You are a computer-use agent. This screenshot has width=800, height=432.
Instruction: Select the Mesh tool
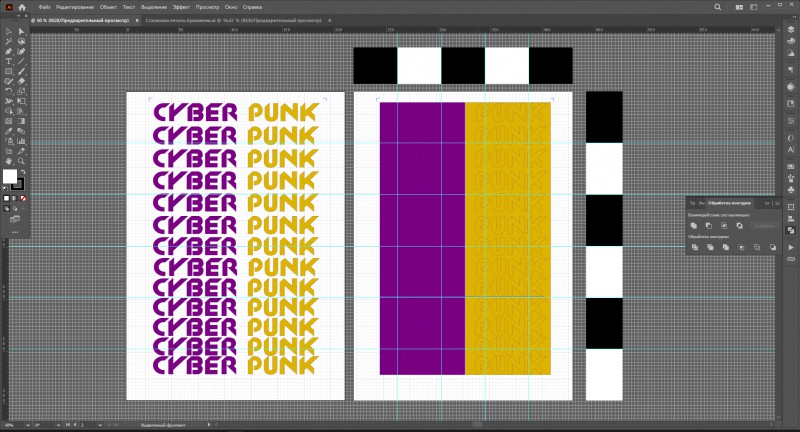pyautogui.click(x=9, y=121)
